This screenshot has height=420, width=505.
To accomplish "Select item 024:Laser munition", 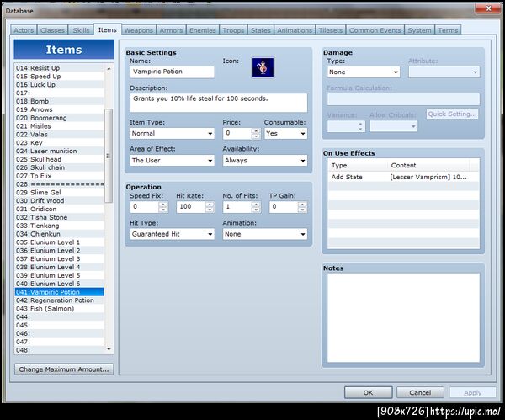I will tap(60, 151).
